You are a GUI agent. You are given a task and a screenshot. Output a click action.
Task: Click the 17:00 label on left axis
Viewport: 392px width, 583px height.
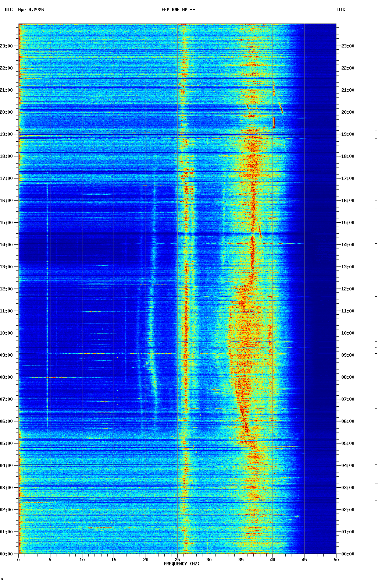coord(6,179)
